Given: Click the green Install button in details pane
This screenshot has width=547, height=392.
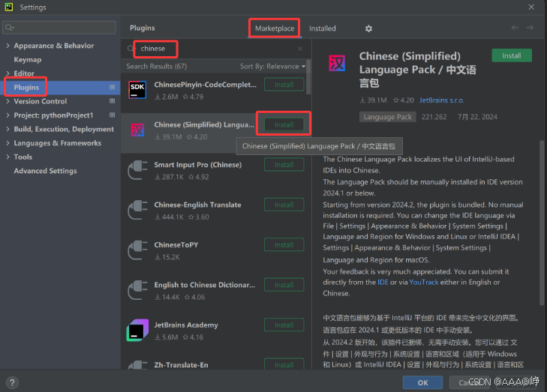Looking at the screenshot, I should pyautogui.click(x=512, y=55).
